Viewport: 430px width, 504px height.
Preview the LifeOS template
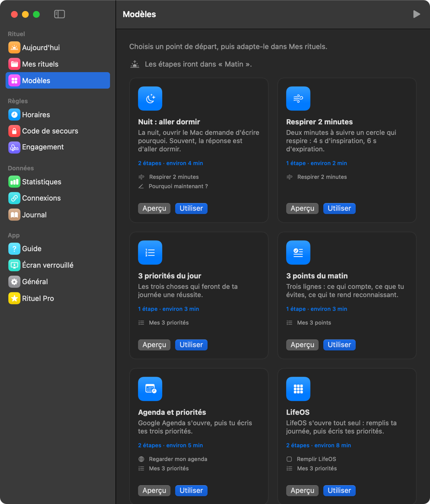[302, 491]
